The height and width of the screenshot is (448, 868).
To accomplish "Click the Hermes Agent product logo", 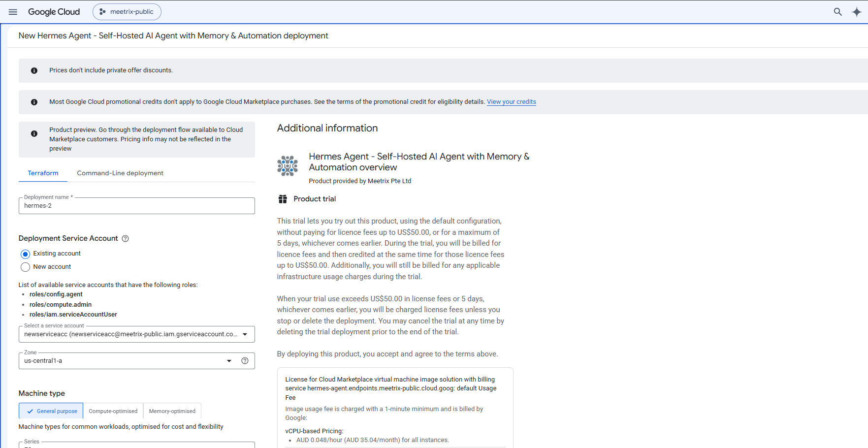I will [288, 166].
